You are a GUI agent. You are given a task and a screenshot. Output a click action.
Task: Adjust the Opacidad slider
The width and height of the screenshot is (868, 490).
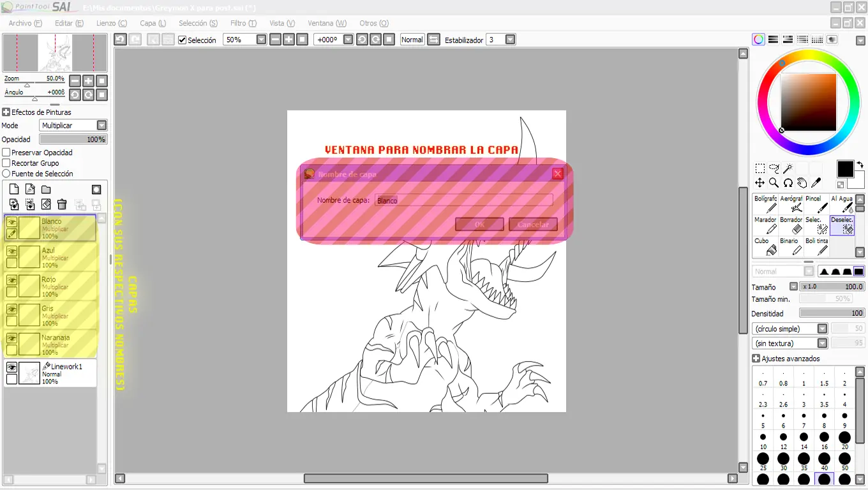pyautogui.click(x=73, y=139)
